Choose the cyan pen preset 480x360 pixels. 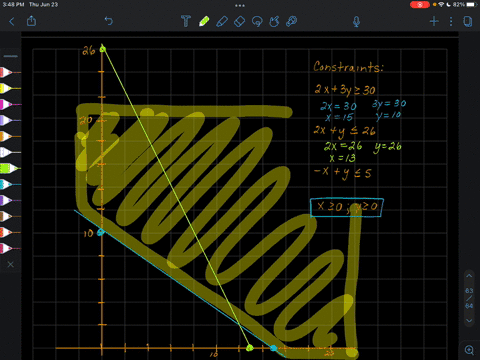coord(10,184)
